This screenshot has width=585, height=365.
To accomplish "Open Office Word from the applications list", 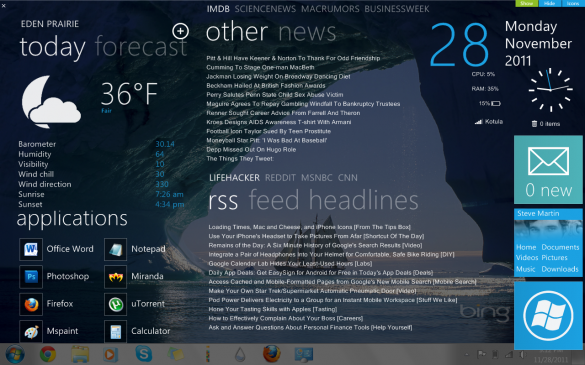I will [x=57, y=249].
